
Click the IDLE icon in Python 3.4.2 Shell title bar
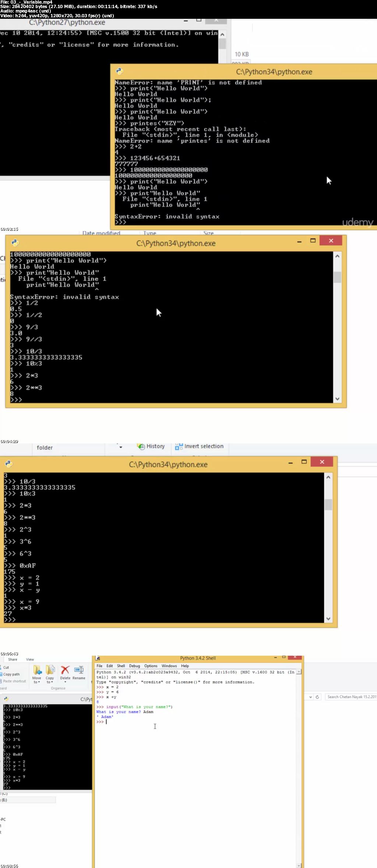pyautogui.click(x=98, y=658)
